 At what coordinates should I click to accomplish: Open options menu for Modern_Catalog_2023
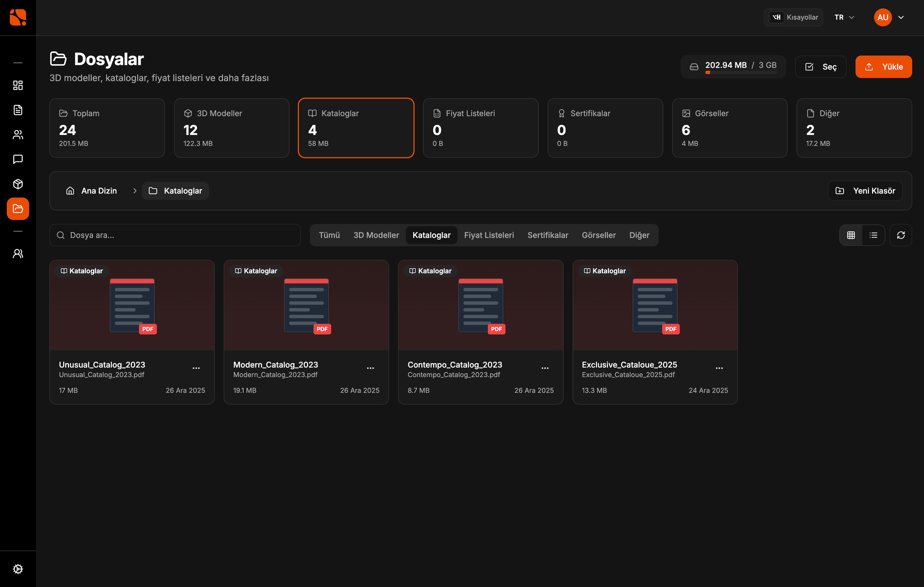point(370,368)
